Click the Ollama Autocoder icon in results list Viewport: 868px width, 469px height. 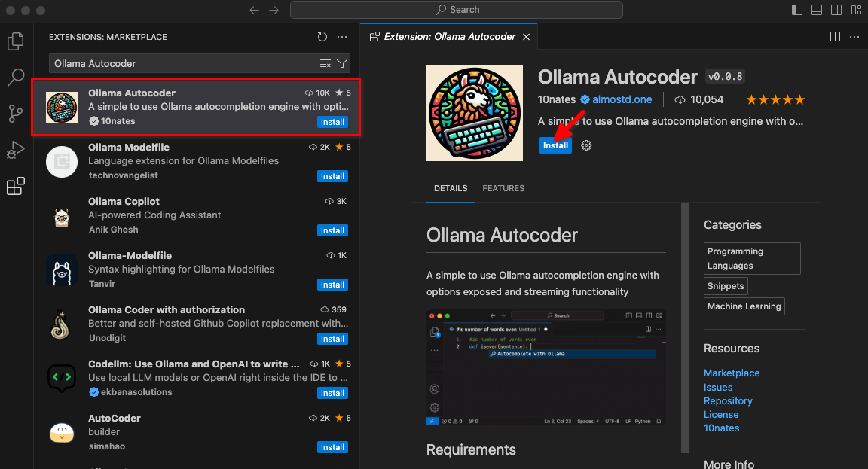tap(62, 108)
